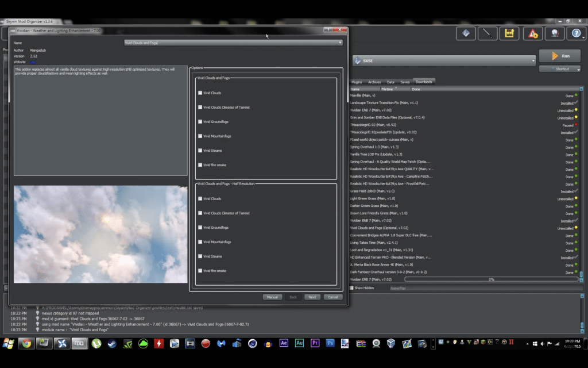Switch to the Plugins tab

(x=357, y=82)
